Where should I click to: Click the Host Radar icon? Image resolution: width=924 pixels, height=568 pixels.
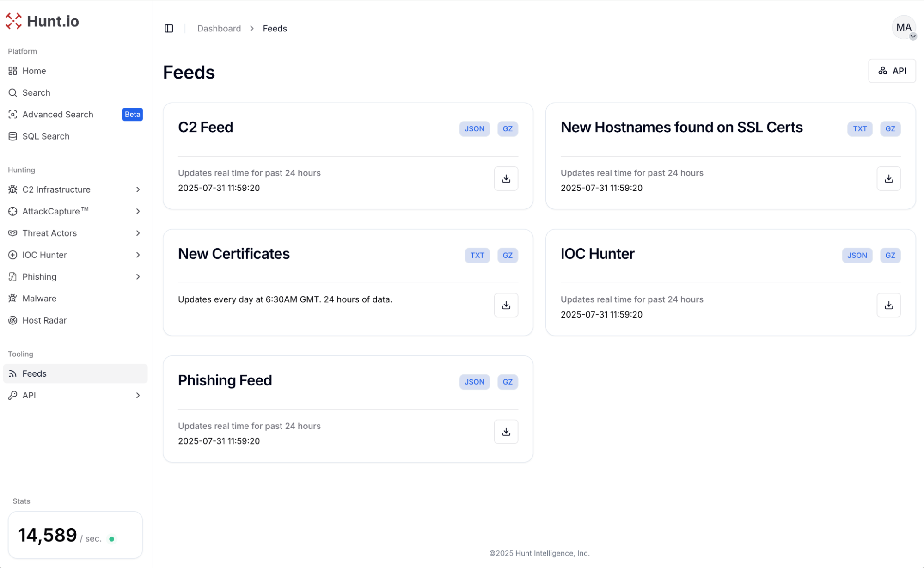(12, 320)
